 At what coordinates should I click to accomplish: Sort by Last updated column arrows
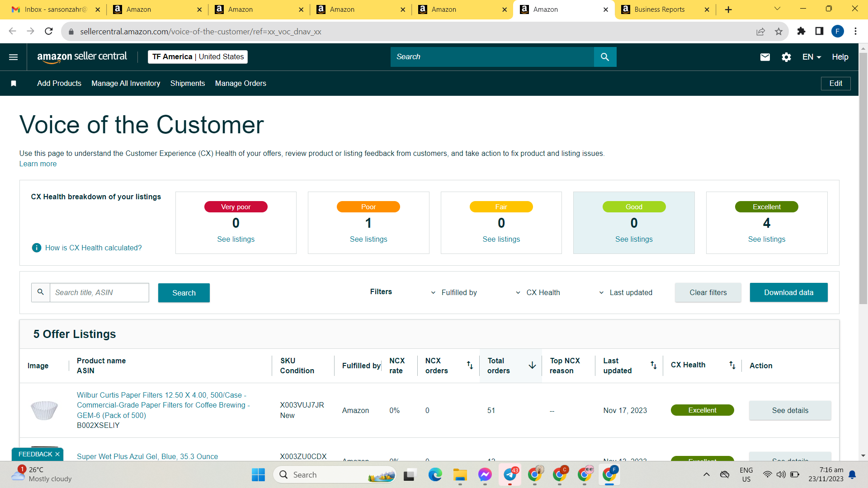(x=654, y=365)
